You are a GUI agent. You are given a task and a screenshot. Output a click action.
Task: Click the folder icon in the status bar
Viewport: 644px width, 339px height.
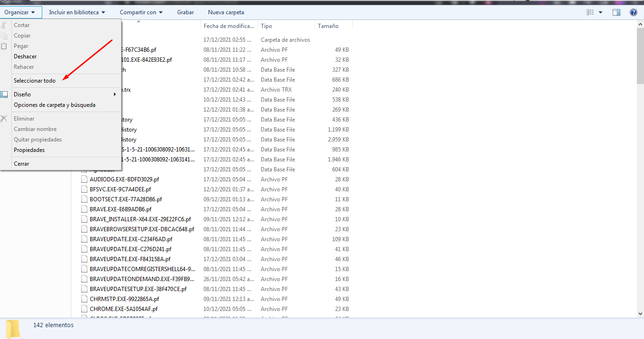[x=13, y=329]
